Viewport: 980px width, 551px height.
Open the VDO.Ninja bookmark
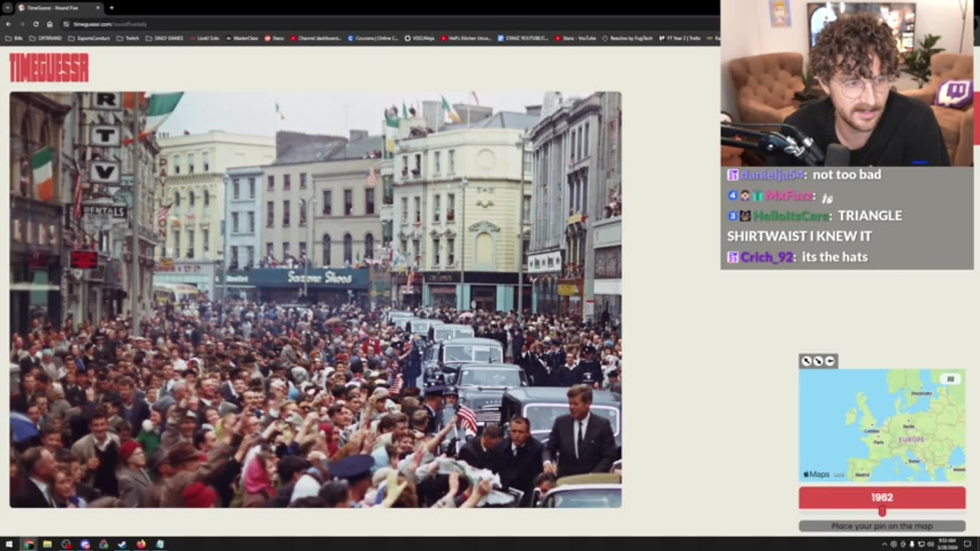tap(419, 37)
